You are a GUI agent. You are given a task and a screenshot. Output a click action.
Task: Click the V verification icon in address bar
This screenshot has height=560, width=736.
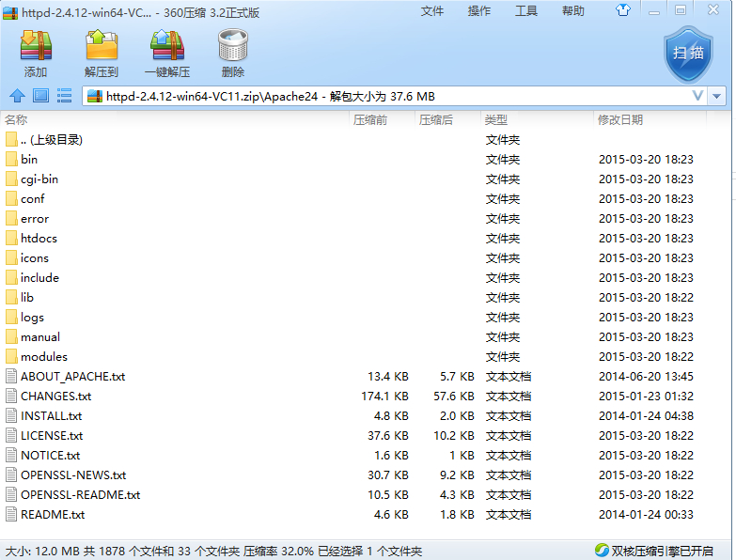tap(697, 96)
